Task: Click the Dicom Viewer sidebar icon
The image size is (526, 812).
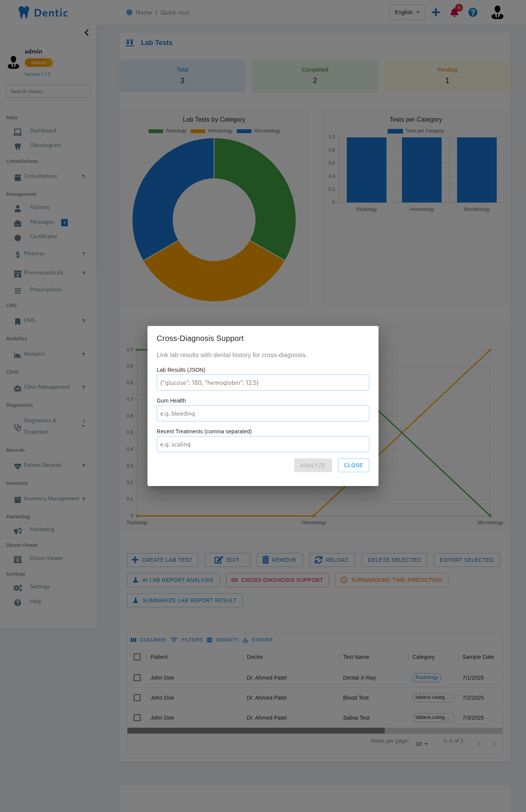Action: pyautogui.click(x=18, y=559)
